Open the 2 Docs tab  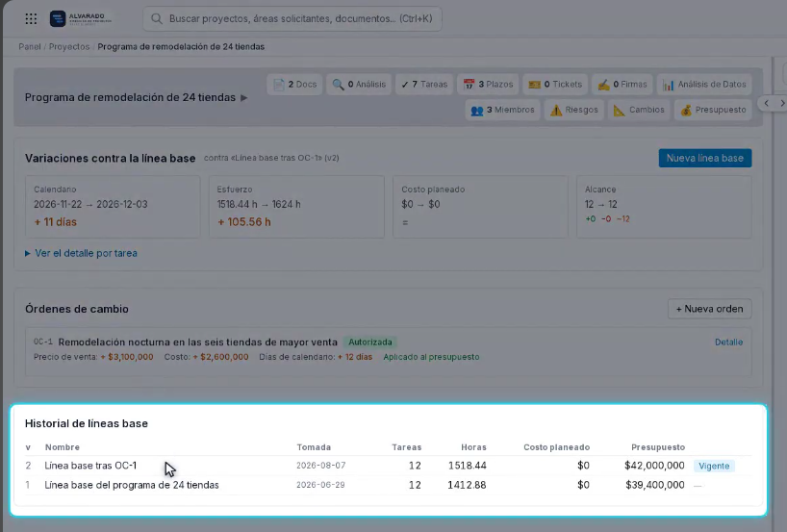pos(294,85)
